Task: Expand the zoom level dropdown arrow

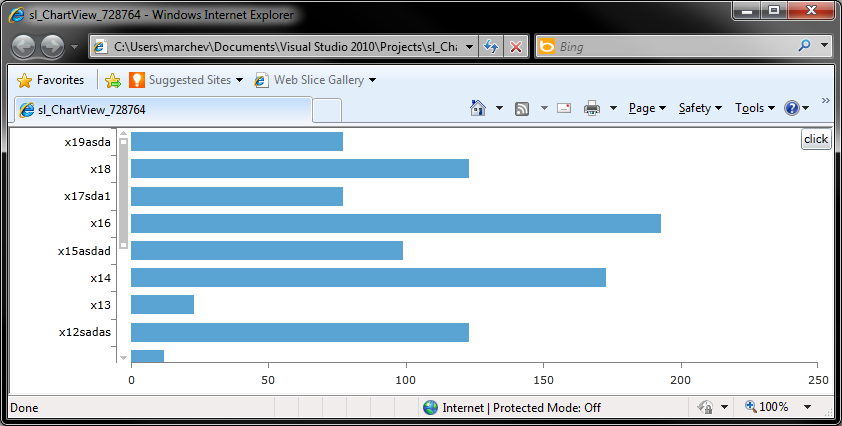Action: tap(807, 407)
